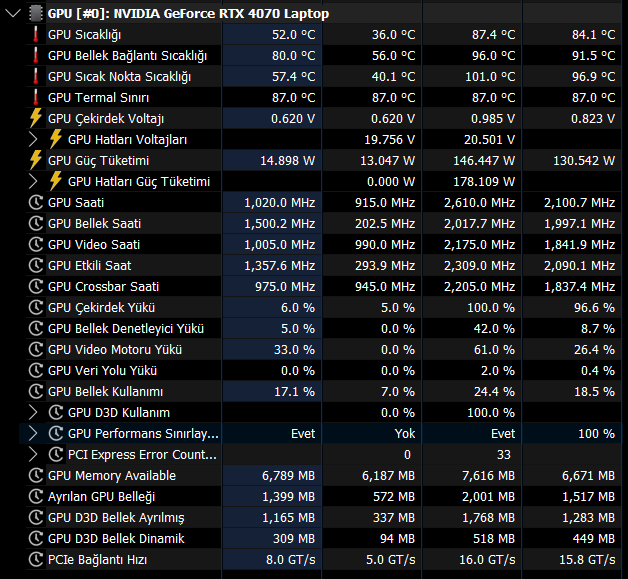Screen dimensions: 628x579
Task: Click lightning icon beside GPU Güç Tüketimi
Action: coord(36,161)
